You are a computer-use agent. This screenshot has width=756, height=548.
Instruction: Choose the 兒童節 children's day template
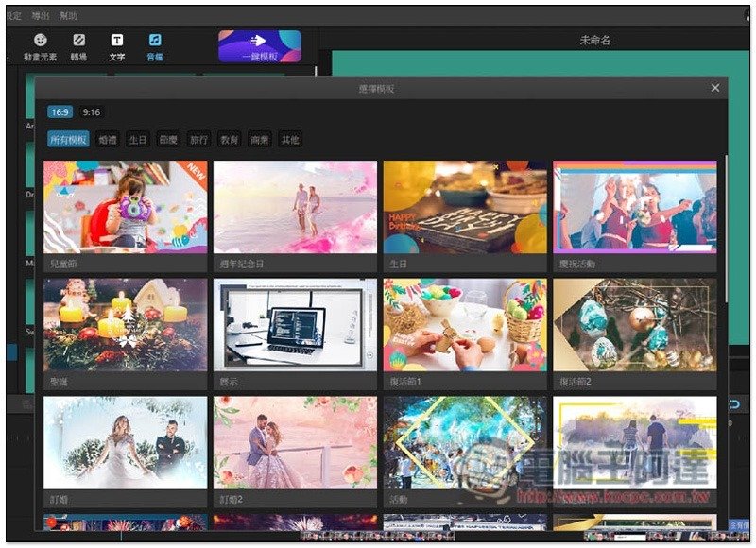click(x=125, y=208)
